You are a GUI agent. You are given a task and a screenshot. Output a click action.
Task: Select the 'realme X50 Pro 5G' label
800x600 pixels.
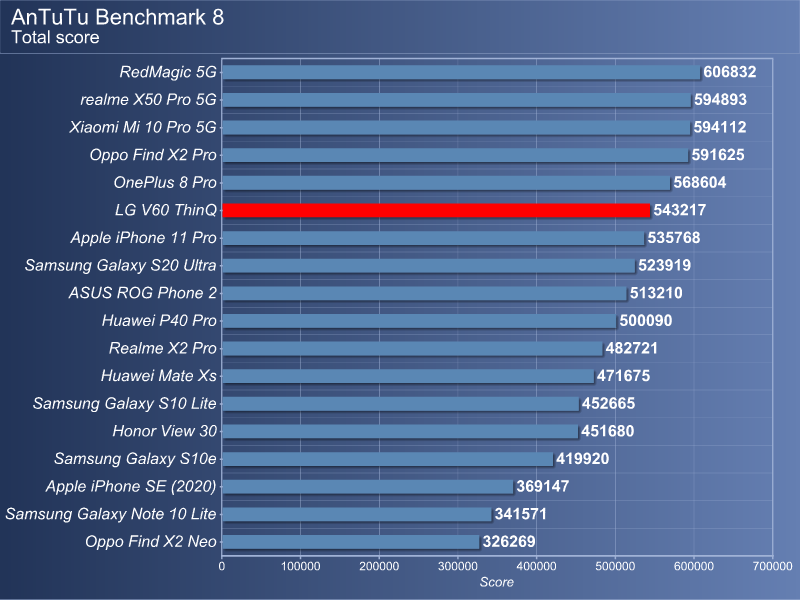[x=148, y=99]
